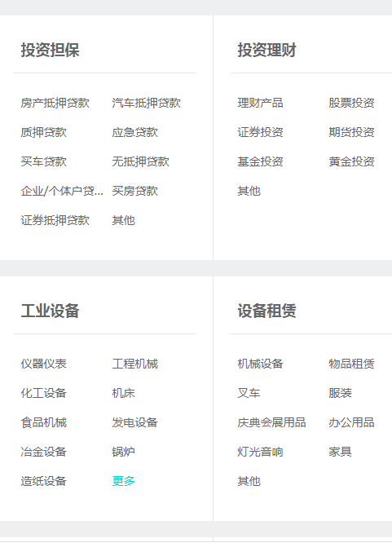Click 其他 under 投资理财
The image size is (392, 543).
249,191
